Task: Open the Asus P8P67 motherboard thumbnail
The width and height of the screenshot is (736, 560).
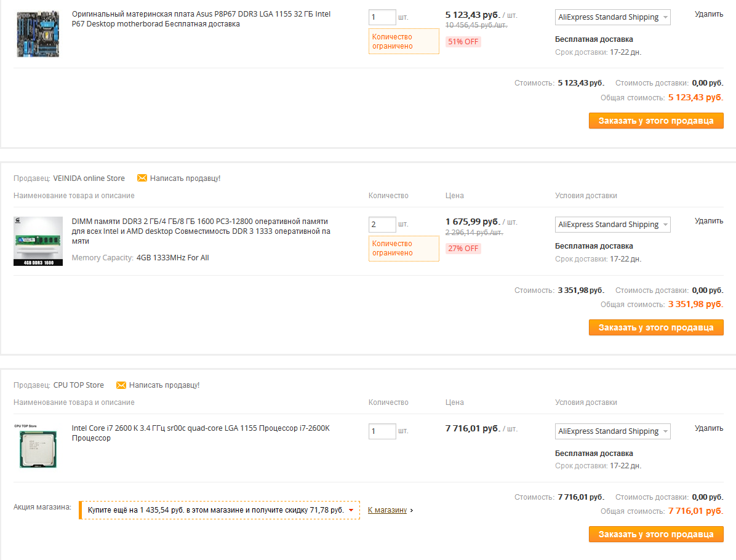Action: [38, 34]
